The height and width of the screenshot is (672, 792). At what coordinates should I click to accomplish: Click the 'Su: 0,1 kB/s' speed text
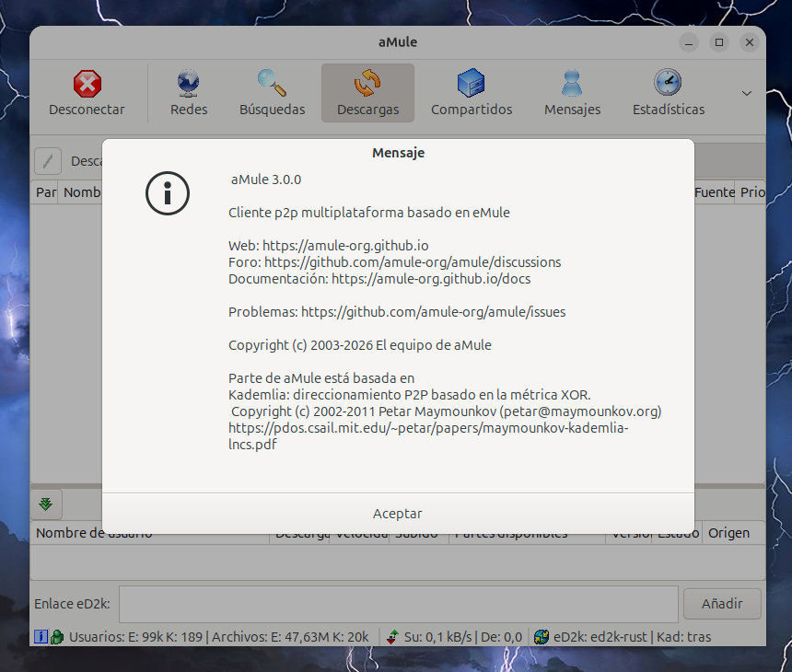(x=438, y=637)
